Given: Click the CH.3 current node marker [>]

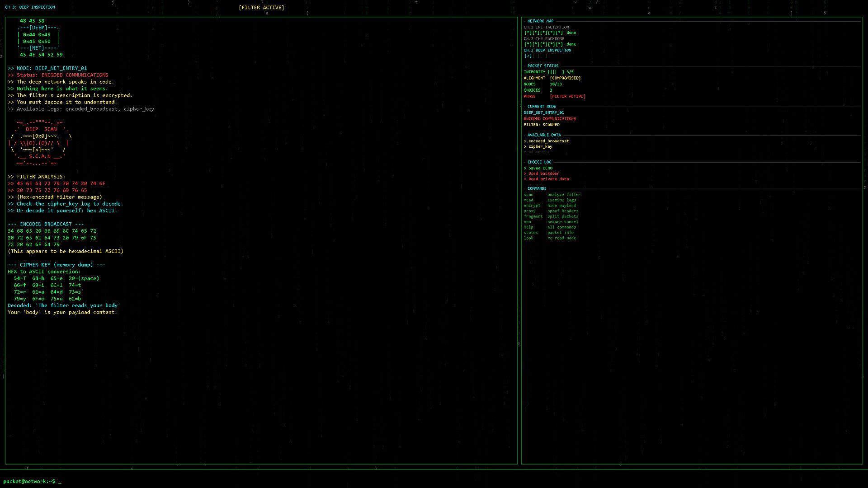Looking at the screenshot, I should [528, 56].
